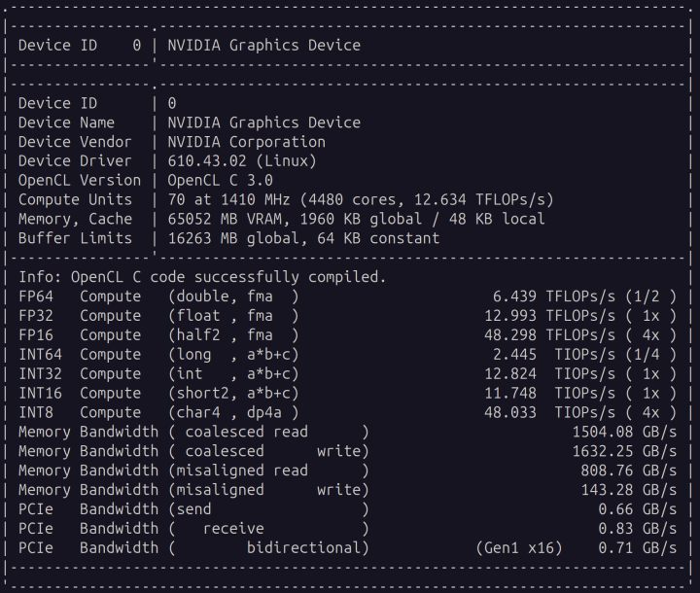
Task: Click the "Device Vendor" row label
Action: (x=75, y=142)
